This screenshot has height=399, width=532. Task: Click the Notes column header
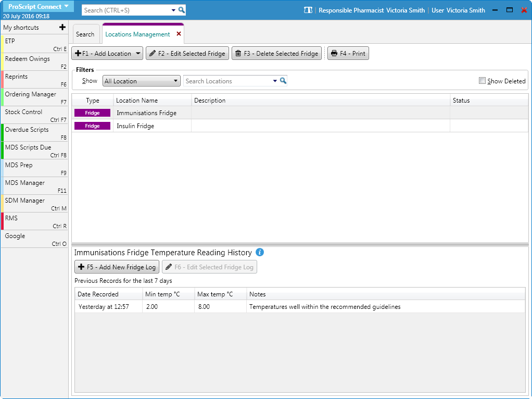(x=386, y=294)
